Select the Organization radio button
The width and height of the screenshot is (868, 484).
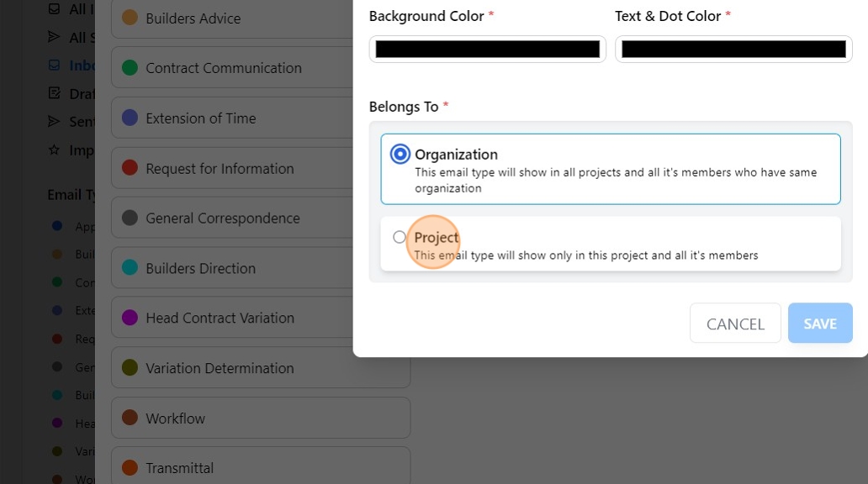pos(400,155)
